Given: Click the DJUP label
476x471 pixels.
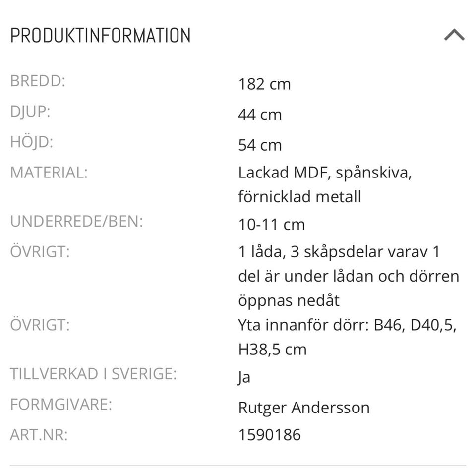Looking at the screenshot, I should pos(31,111).
